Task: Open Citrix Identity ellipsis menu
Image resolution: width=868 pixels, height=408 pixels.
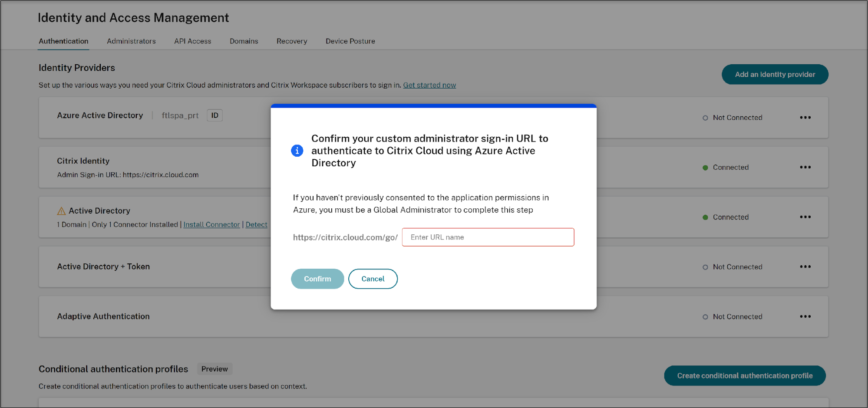Action: [x=805, y=168]
